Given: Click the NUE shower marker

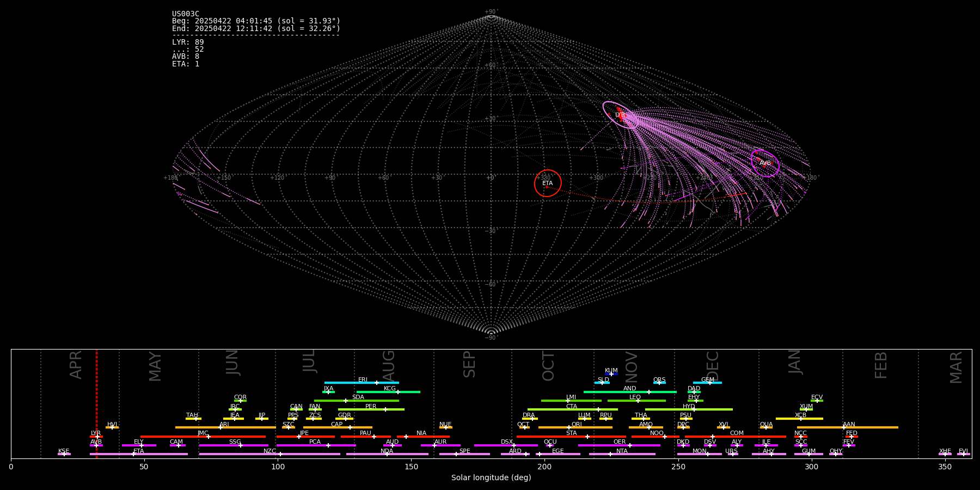Looking at the screenshot, I should 446,427.
